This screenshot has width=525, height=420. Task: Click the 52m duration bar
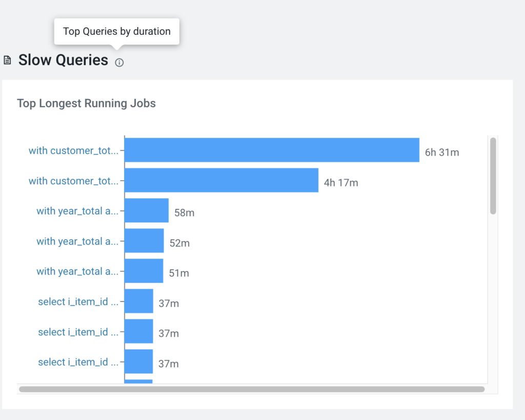coord(144,241)
